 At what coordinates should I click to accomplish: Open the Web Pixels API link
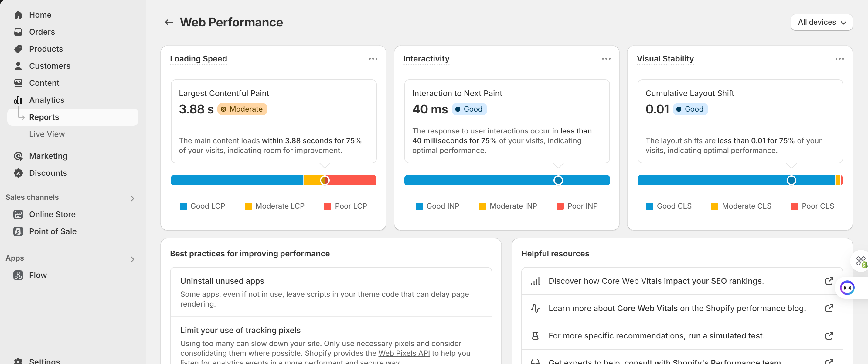tap(404, 353)
